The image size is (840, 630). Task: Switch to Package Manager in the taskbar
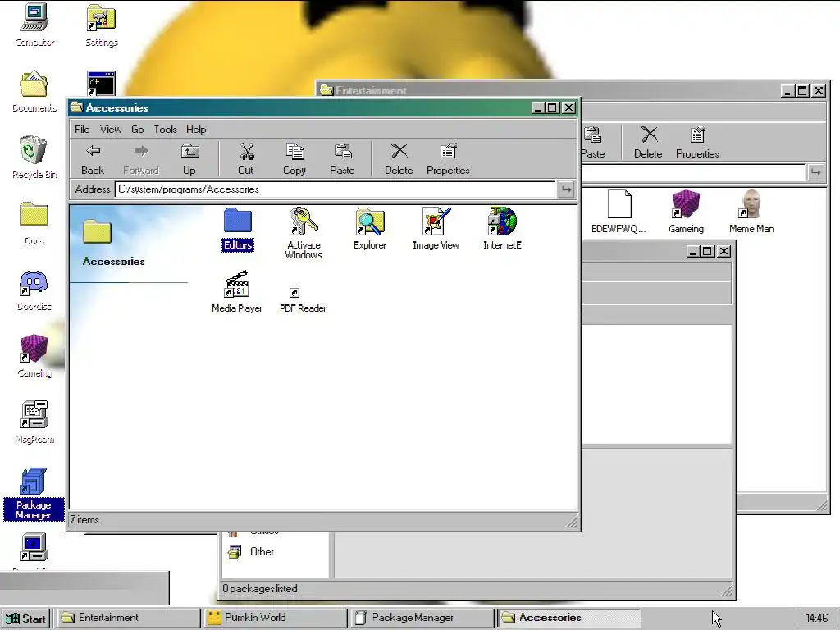pos(422,618)
